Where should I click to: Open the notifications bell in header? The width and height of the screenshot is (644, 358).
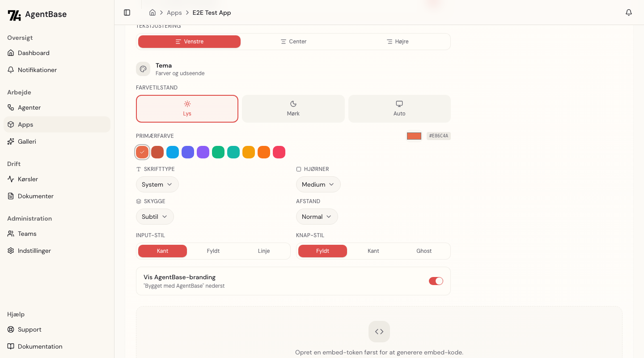tap(629, 13)
